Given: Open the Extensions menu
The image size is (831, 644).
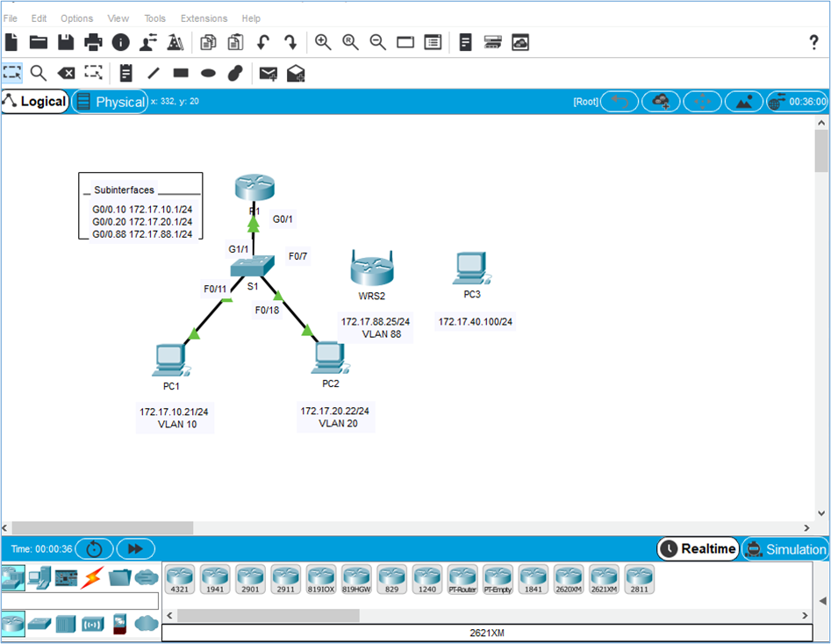Looking at the screenshot, I should 204,18.
